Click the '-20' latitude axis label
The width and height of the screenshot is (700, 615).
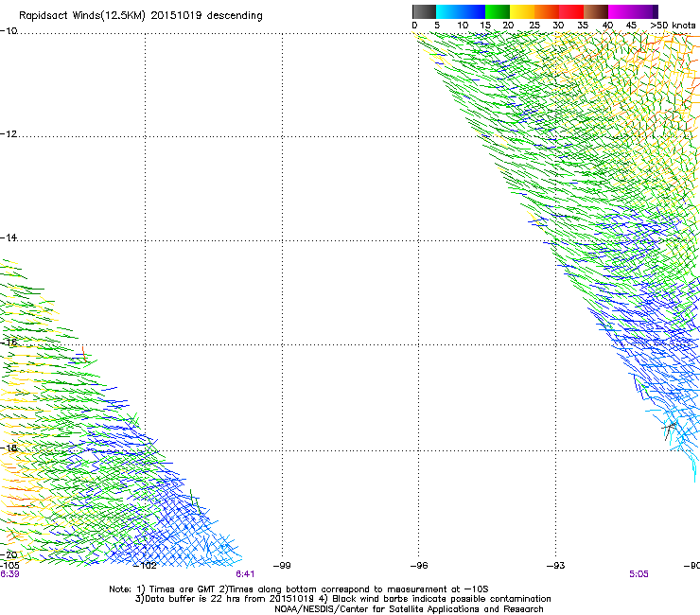9,554
